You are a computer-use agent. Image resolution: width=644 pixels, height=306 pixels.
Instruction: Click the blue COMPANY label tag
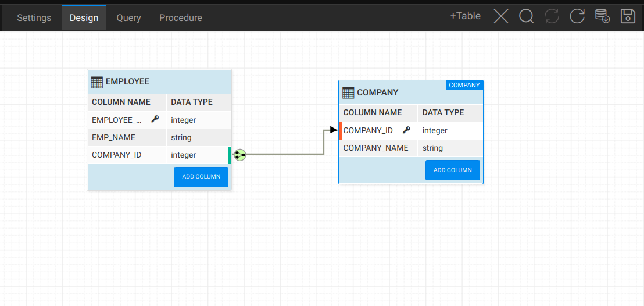pyautogui.click(x=464, y=85)
